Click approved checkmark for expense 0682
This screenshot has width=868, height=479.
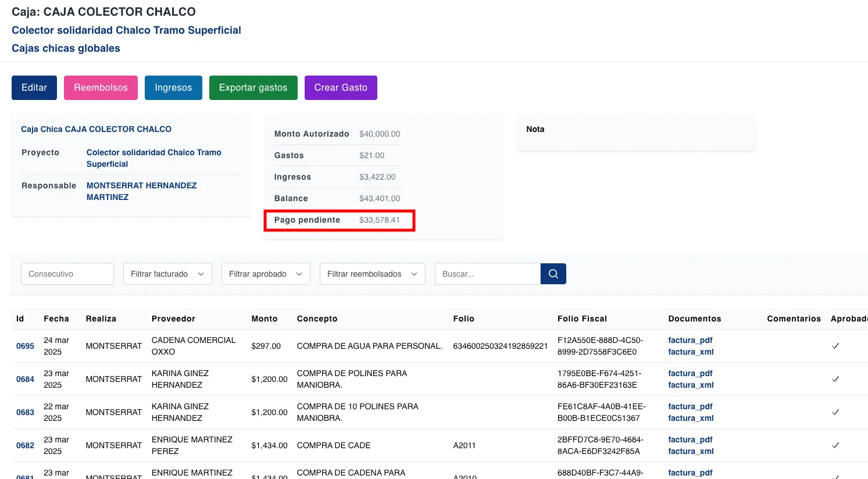[x=835, y=445]
